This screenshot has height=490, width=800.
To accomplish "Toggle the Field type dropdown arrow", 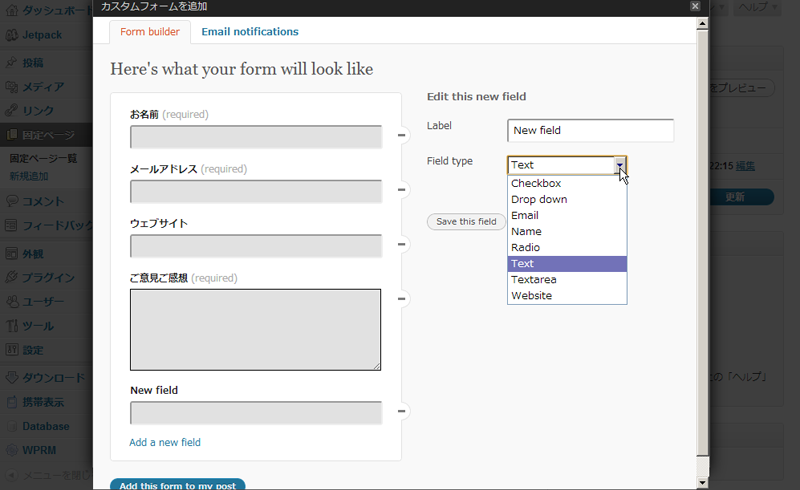I will [x=619, y=165].
